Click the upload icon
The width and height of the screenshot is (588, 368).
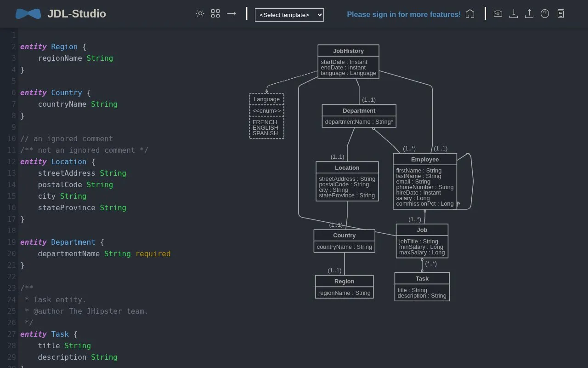529,14
